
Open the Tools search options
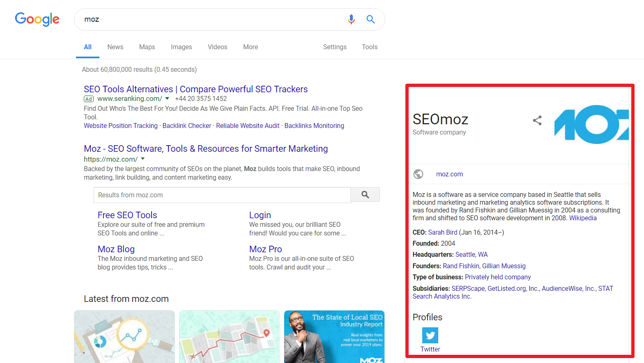point(370,47)
